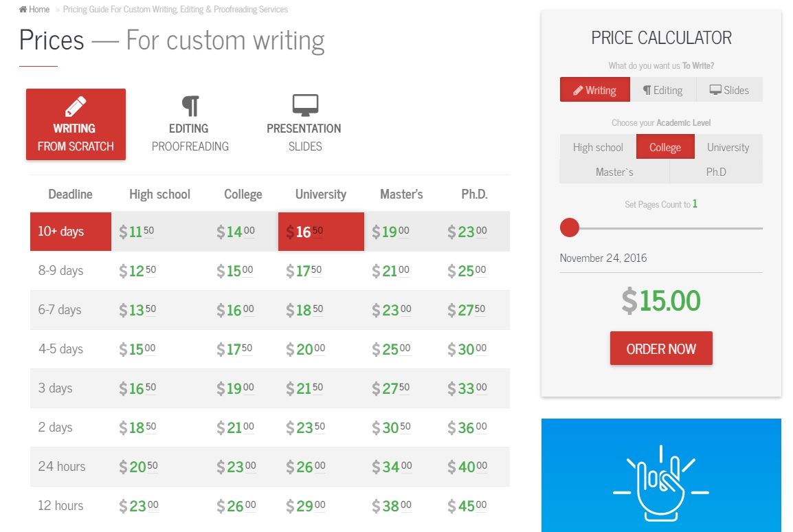The height and width of the screenshot is (532, 793).
Task: Choose $26.00 University 24 hours price
Action: pyautogui.click(x=306, y=467)
